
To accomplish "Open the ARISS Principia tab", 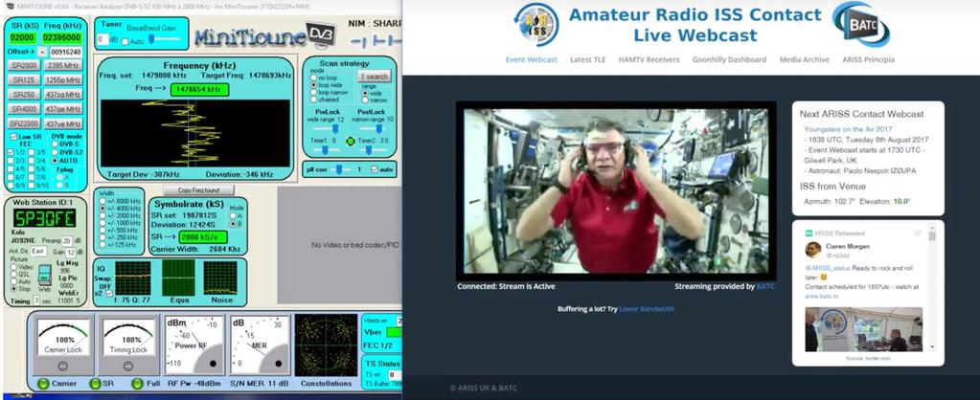I will tap(868, 60).
